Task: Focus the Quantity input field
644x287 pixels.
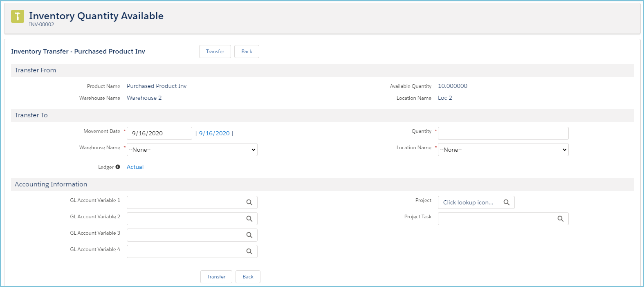Action: coord(503,133)
